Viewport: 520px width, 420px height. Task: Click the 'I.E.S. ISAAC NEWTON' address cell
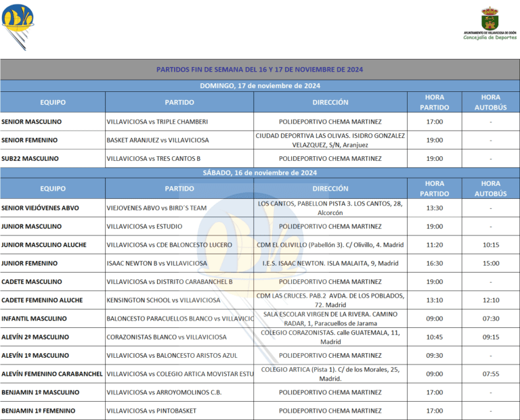[x=330, y=263]
